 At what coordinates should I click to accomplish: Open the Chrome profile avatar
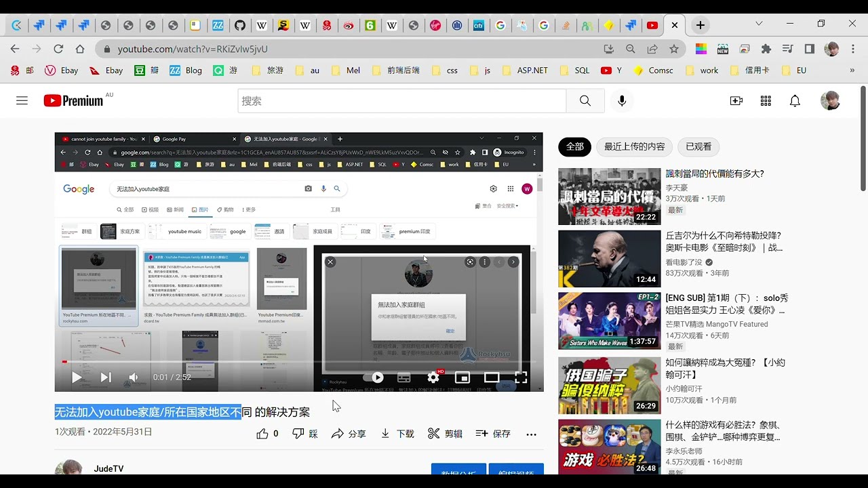[x=831, y=49]
